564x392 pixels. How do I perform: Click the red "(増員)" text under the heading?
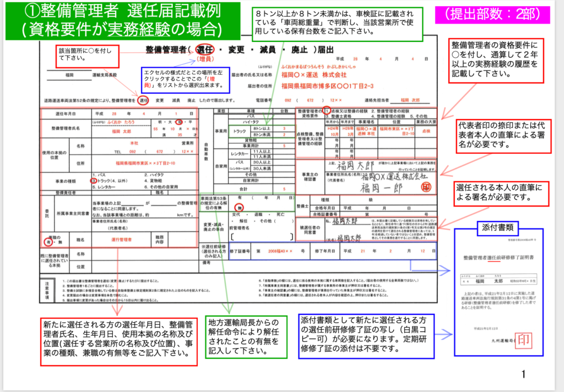[x=205, y=58]
